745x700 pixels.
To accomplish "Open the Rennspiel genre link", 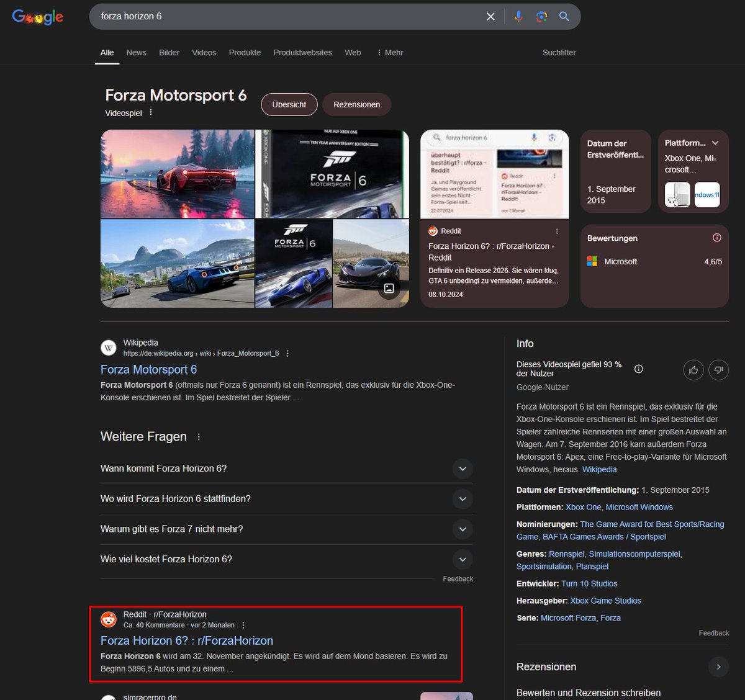I will 566,554.
